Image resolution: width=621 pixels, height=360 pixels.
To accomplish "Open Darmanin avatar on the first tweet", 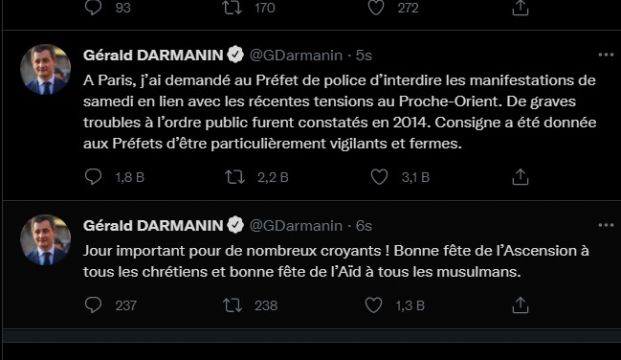I will 46,69.
